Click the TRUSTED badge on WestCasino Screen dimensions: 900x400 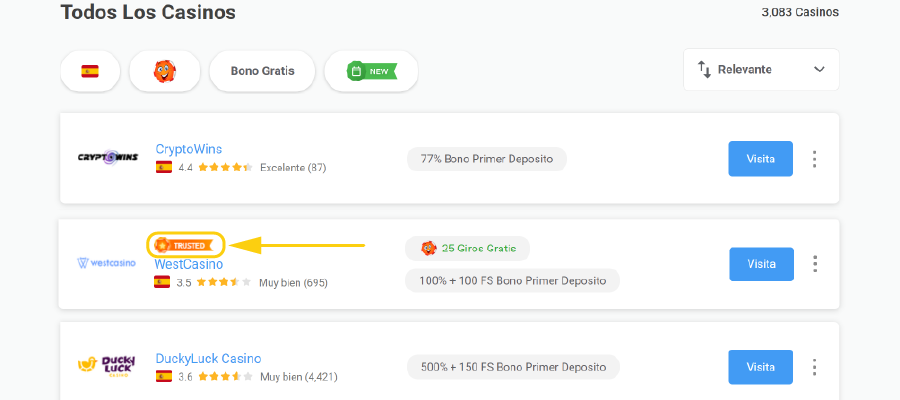pos(186,244)
